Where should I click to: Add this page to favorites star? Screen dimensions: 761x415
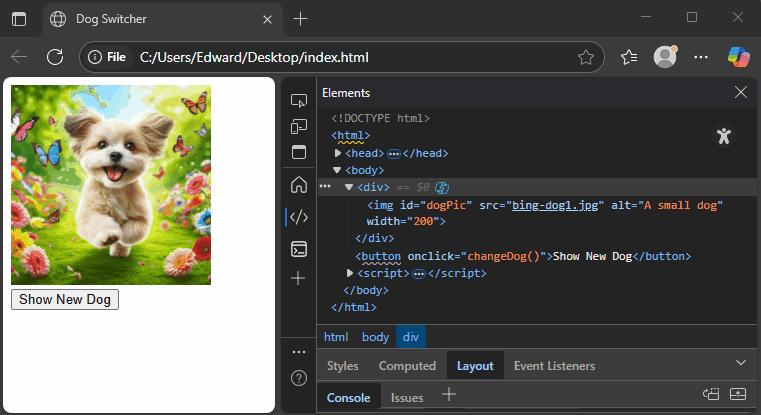point(586,57)
